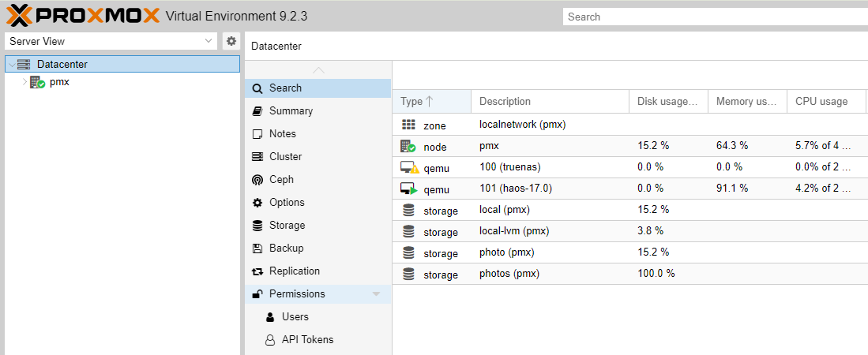
Task: Click the Notes sticky-note icon
Action: tap(257, 134)
